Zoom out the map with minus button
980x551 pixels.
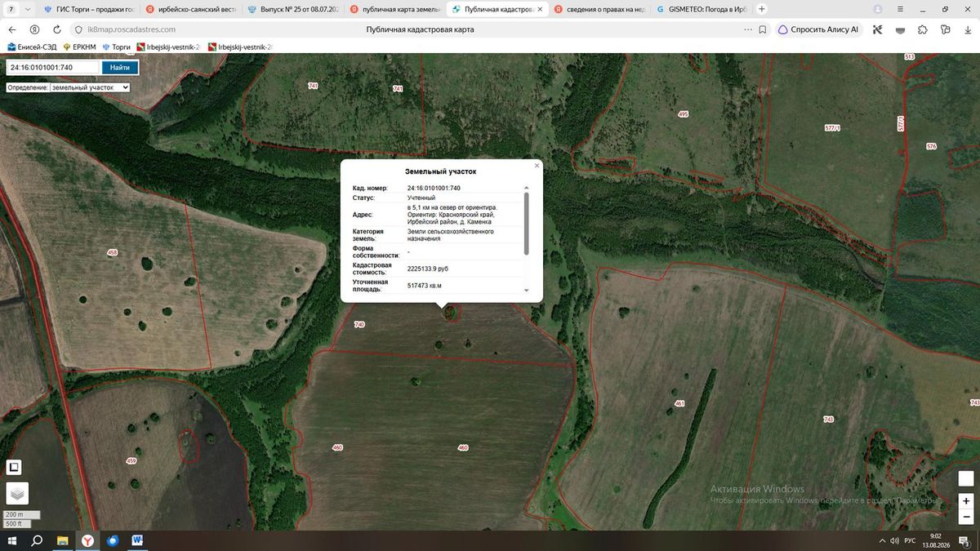966,517
